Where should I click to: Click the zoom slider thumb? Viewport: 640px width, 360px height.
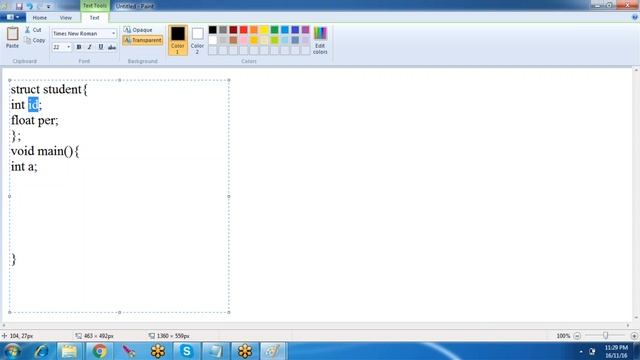[x=605, y=336]
